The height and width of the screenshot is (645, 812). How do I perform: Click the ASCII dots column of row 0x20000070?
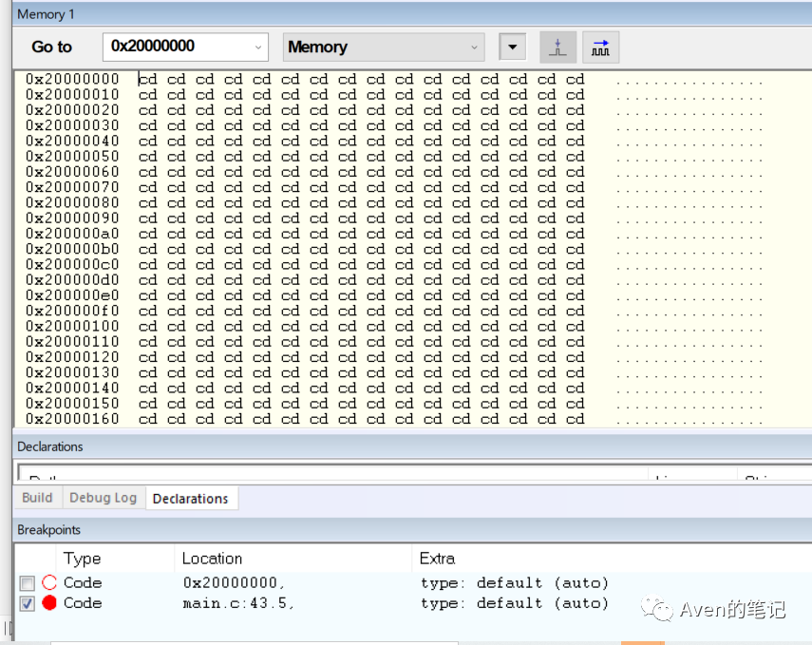[689, 190]
